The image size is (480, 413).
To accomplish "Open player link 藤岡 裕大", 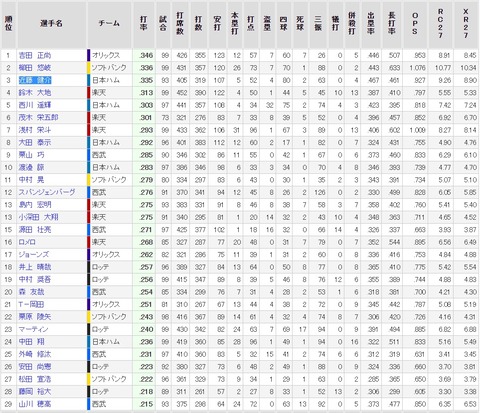I will point(35,392).
